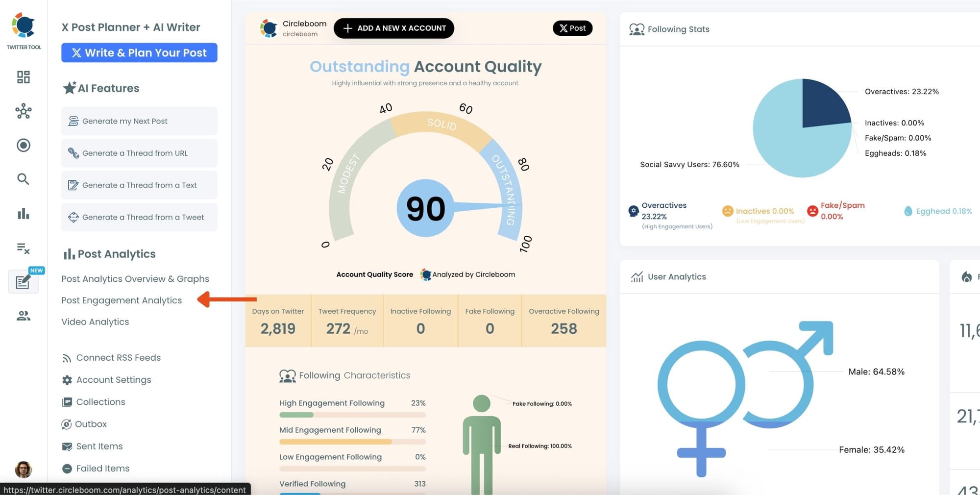Image resolution: width=980 pixels, height=495 pixels.
Task: Click the profile avatar at bottom left
Action: coord(23,470)
